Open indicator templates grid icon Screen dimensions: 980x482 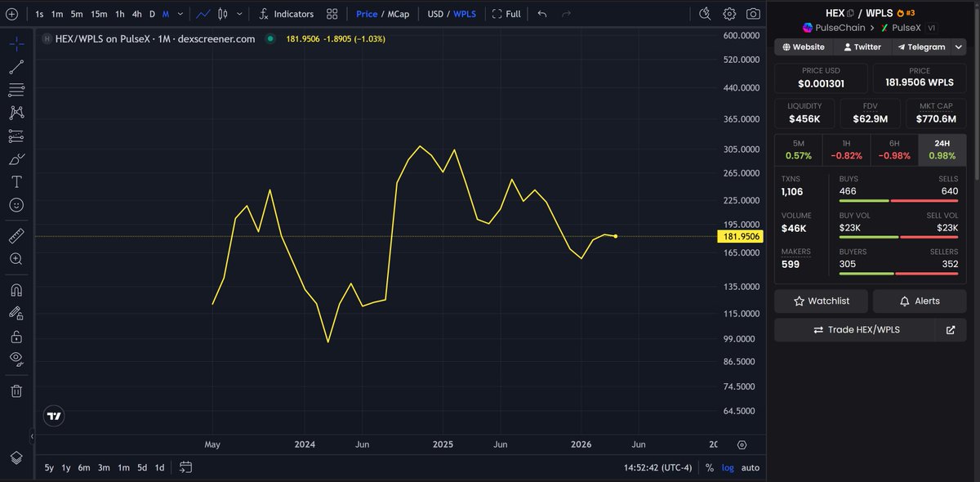pyautogui.click(x=332, y=14)
